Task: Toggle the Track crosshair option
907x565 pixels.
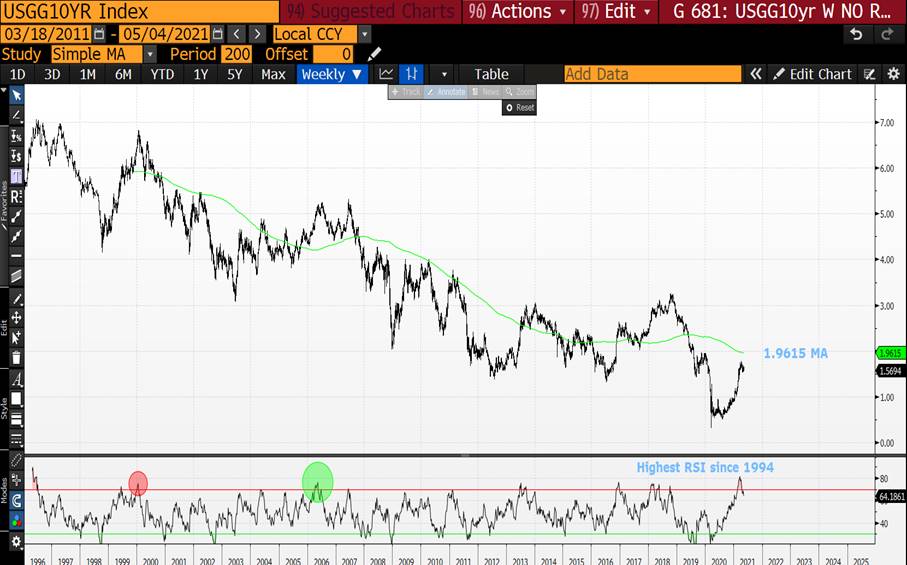Action: coord(405,92)
